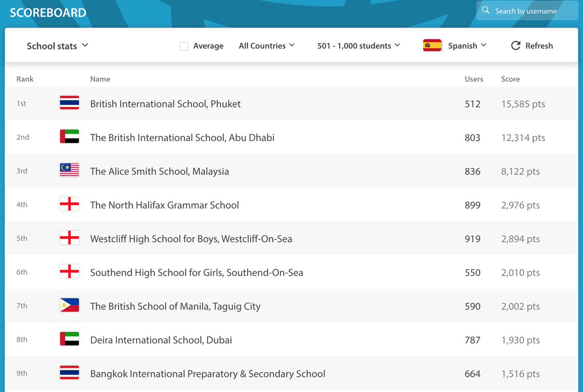Viewport: 583px width, 392px height.
Task: Click the 787 users value
Action: pyautogui.click(x=472, y=340)
